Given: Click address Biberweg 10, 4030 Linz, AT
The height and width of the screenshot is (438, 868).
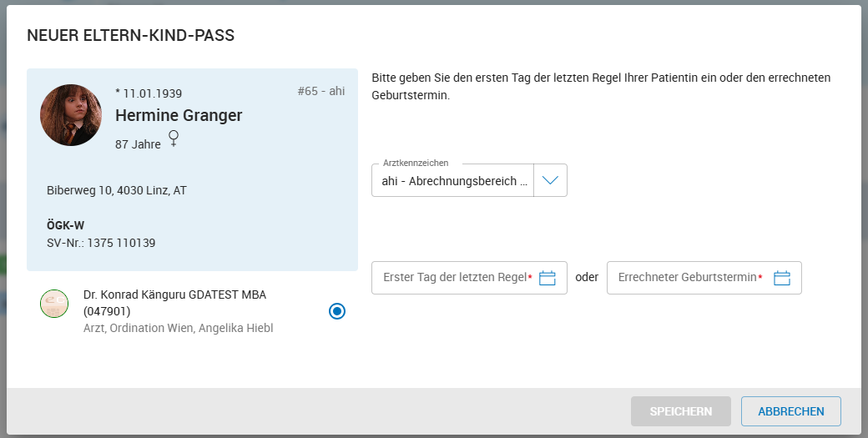Looking at the screenshot, I should [x=117, y=190].
